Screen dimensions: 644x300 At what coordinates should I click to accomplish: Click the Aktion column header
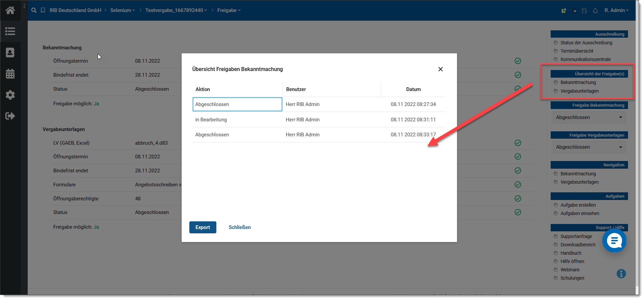tap(237, 89)
